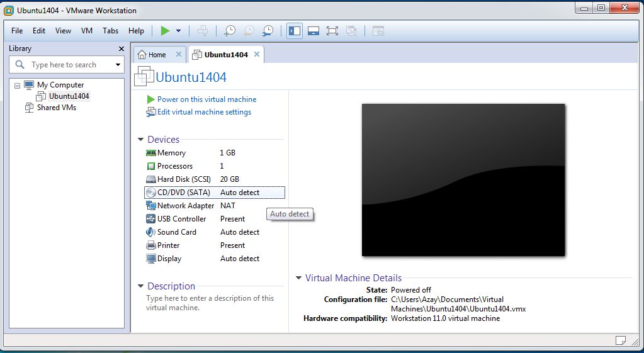
Task: Click the Unity mode toolbar icon
Action: coord(351,31)
